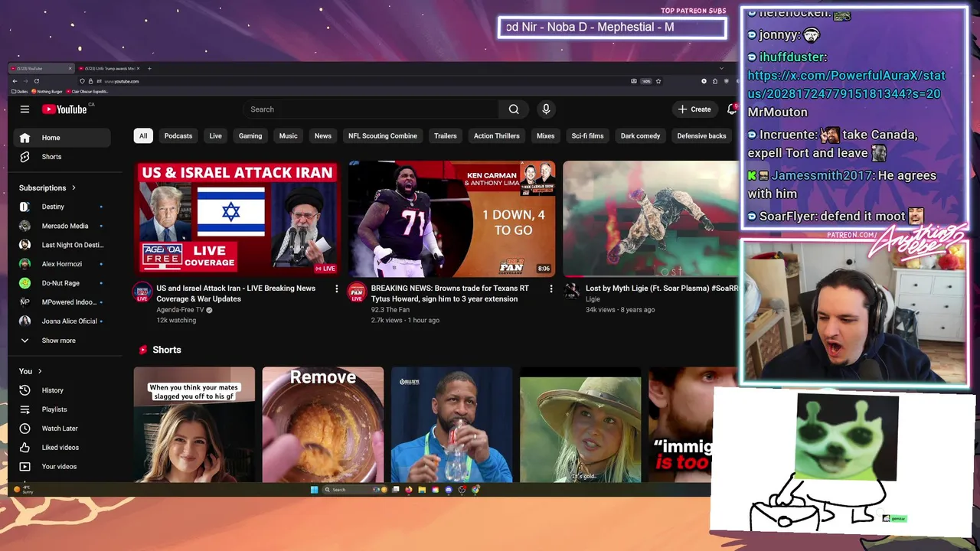The image size is (980, 551).
Task: Select the Defensive backs chip
Action: click(702, 136)
